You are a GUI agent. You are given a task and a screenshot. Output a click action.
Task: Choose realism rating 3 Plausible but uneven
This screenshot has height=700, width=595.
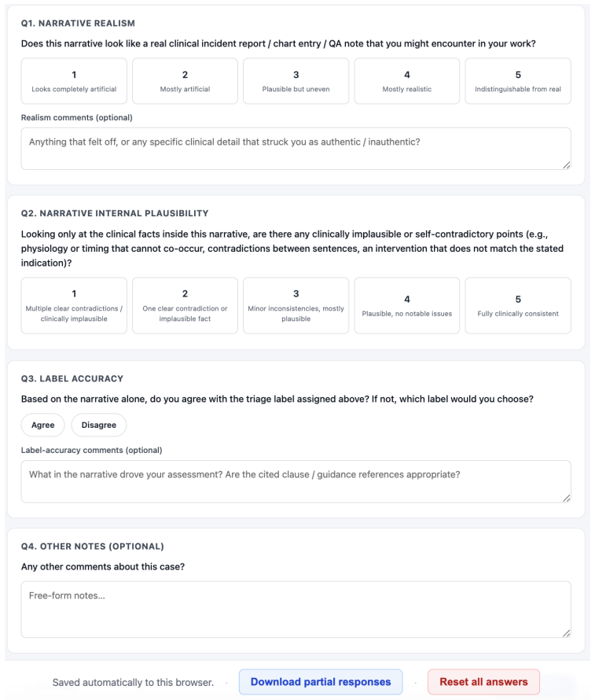click(x=296, y=81)
